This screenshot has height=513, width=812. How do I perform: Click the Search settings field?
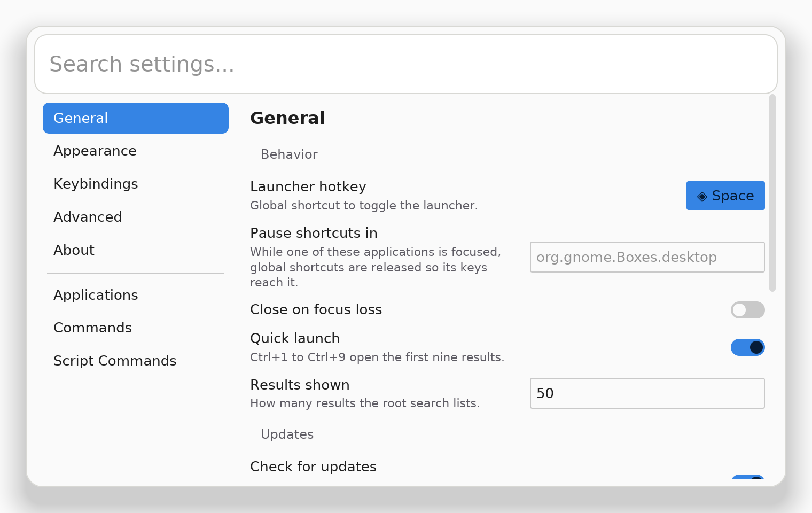[x=406, y=64]
